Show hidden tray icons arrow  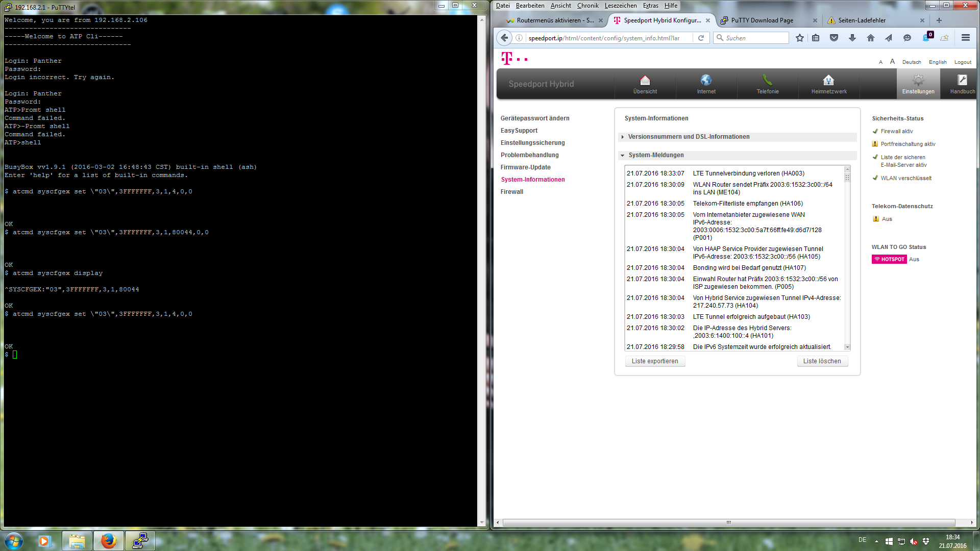[876, 541]
